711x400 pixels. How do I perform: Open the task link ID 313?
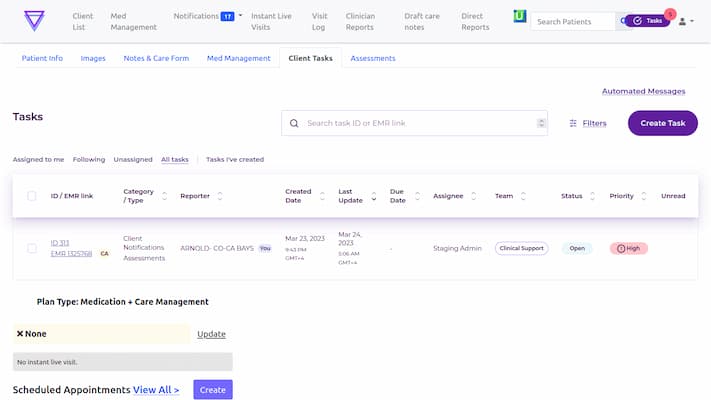pyautogui.click(x=60, y=243)
